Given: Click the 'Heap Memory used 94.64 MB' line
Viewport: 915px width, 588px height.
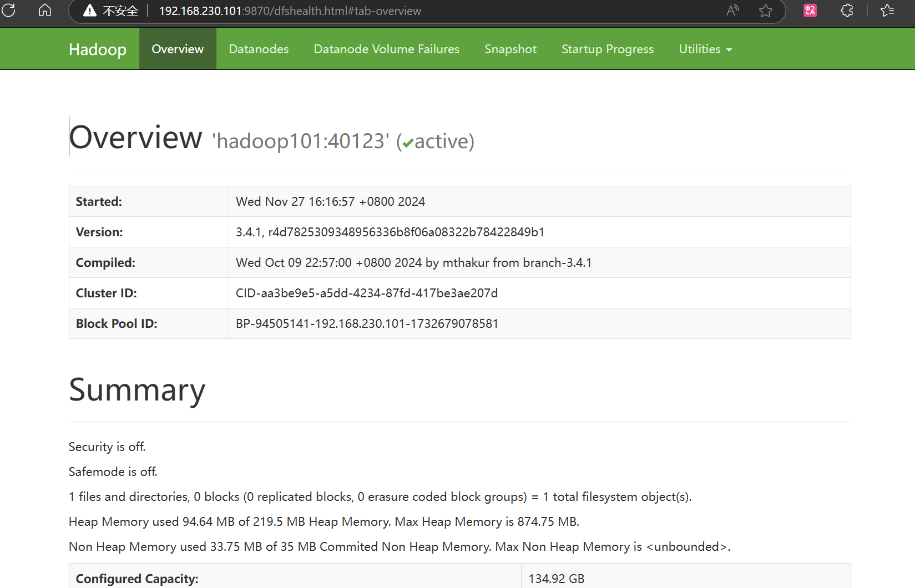Looking at the screenshot, I should click(324, 521).
